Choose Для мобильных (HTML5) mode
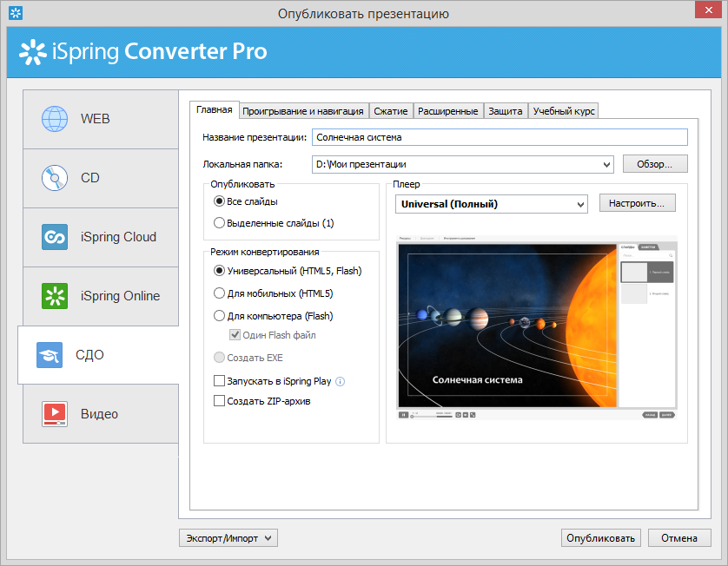The height and width of the screenshot is (566, 728). pyautogui.click(x=219, y=293)
